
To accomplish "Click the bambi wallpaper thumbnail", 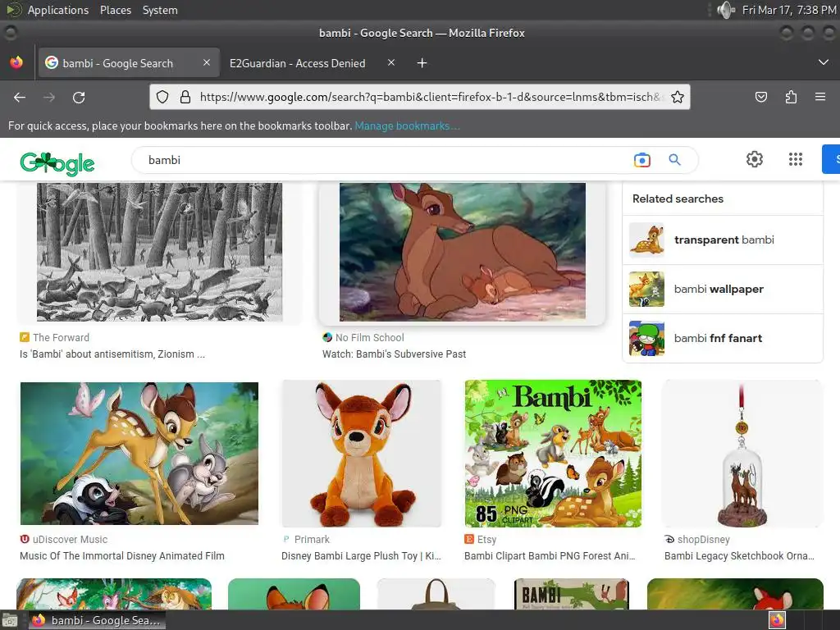I will coord(646,290).
